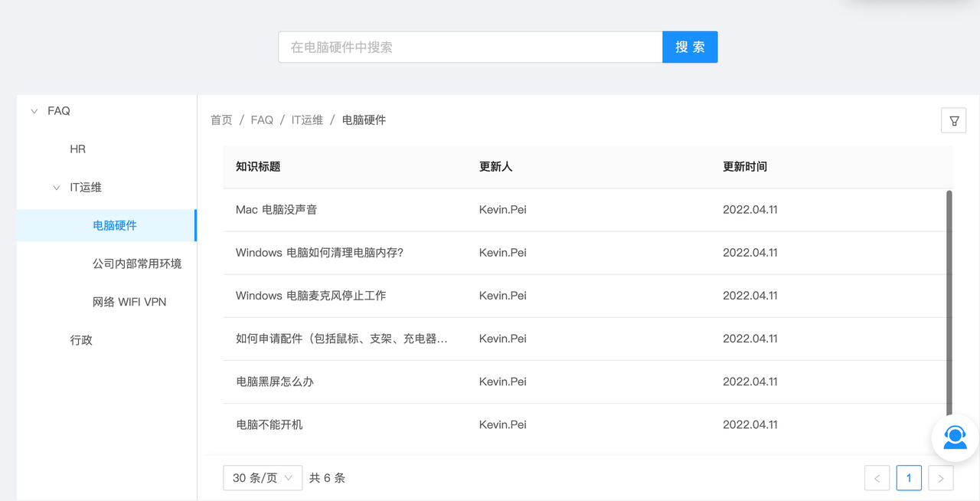Click Kevin.Pei in 电脑黑屏怎么办 row
This screenshot has width=980, height=501.
click(x=503, y=381)
